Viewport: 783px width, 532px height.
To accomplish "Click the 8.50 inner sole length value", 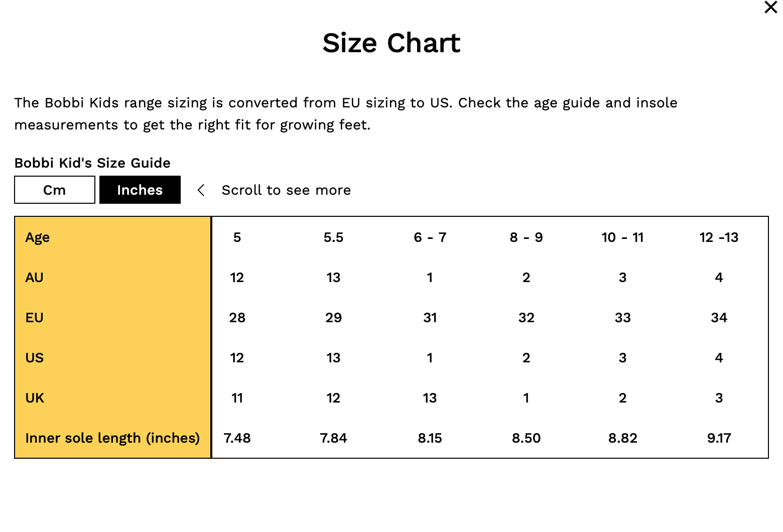I will (526, 438).
